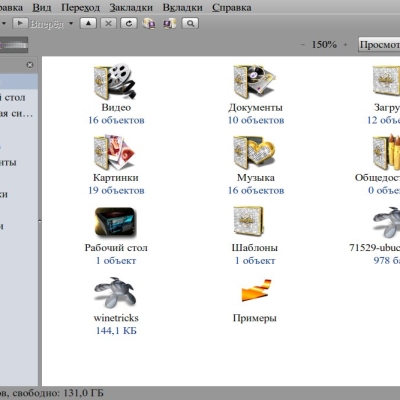
Task: Click the 150% zoom level
Action: tap(324, 44)
